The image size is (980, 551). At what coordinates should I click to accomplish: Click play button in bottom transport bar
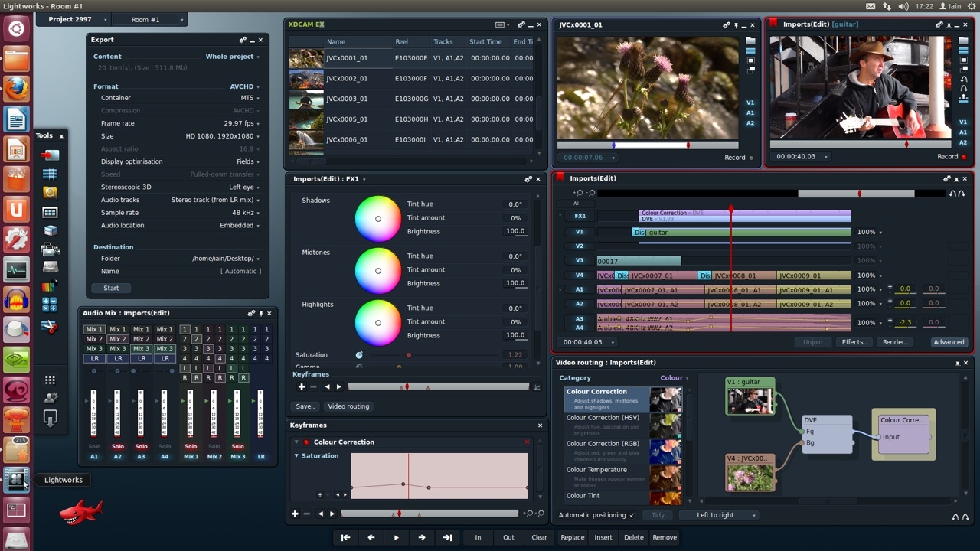point(396,537)
